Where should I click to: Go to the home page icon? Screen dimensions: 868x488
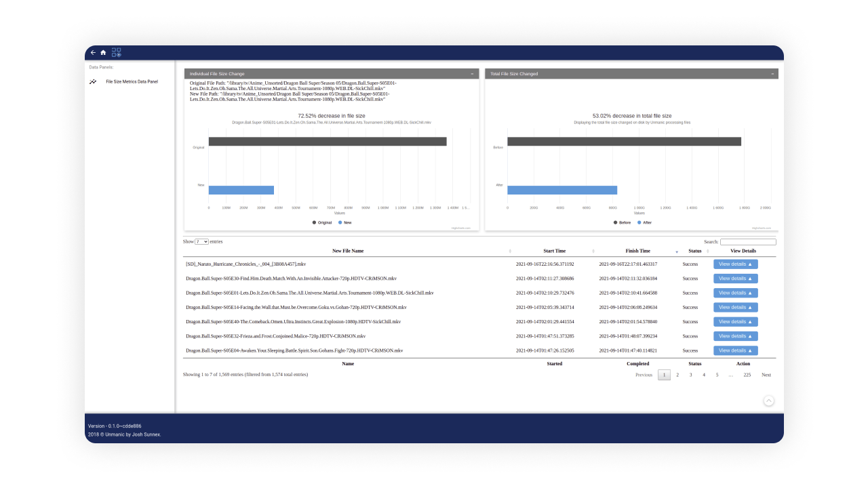pos(104,53)
